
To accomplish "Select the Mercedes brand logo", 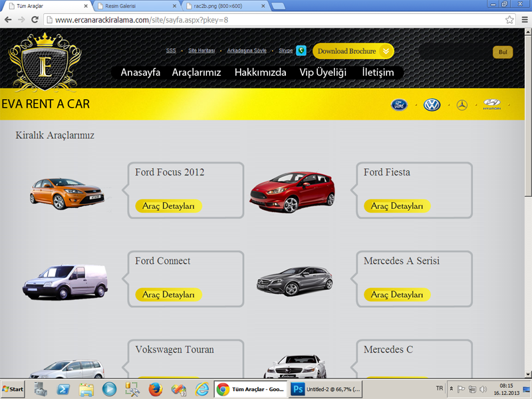I will [462, 105].
